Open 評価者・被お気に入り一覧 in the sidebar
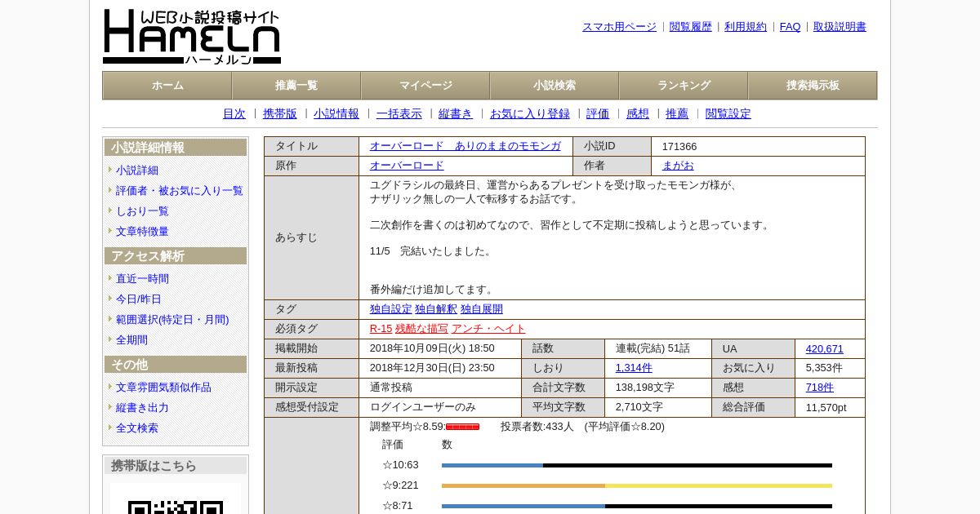The height and width of the screenshot is (514, 980). [x=180, y=191]
